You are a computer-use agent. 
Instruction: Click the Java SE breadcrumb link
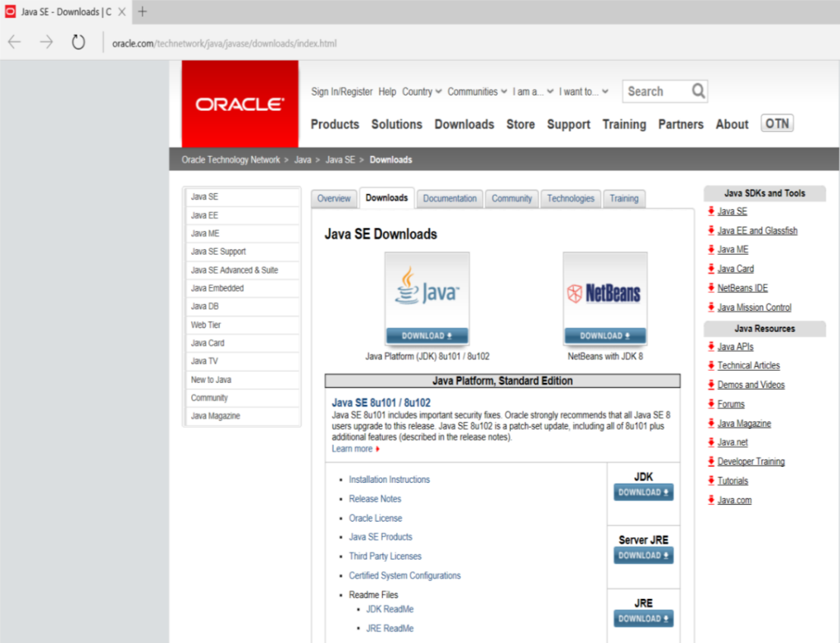tap(340, 160)
